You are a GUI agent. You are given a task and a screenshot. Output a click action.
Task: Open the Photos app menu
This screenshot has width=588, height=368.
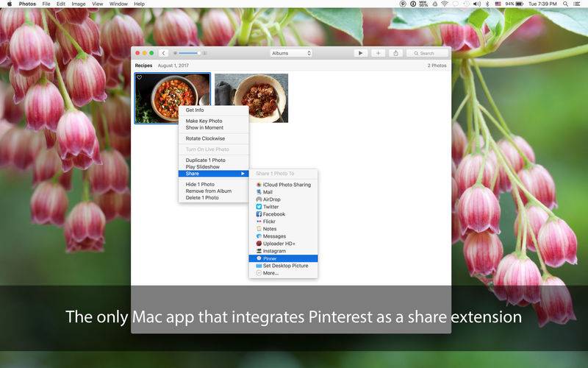[x=27, y=4]
